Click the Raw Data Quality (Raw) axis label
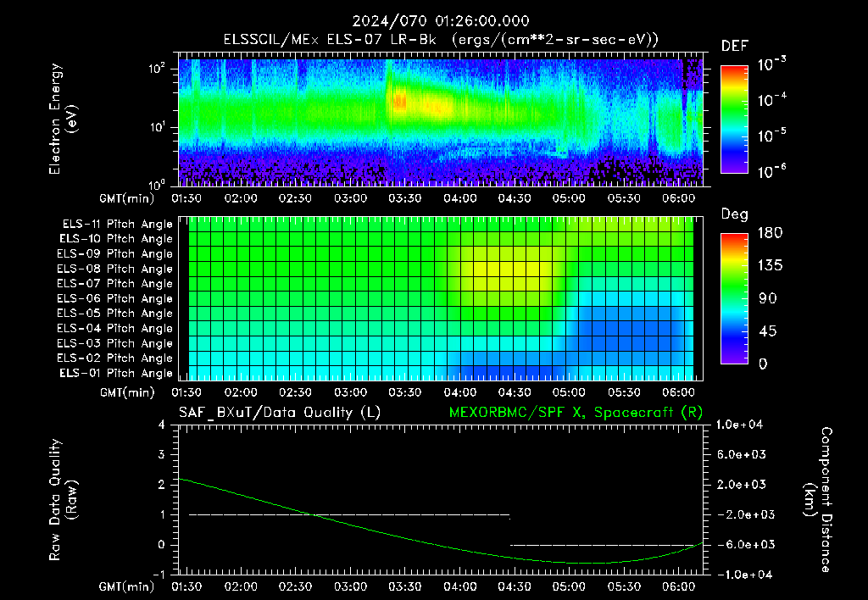 click(x=63, y=499)
